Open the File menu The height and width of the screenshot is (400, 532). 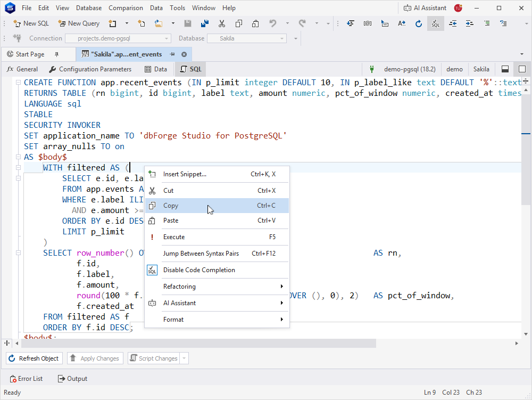(x=27, y=8)
